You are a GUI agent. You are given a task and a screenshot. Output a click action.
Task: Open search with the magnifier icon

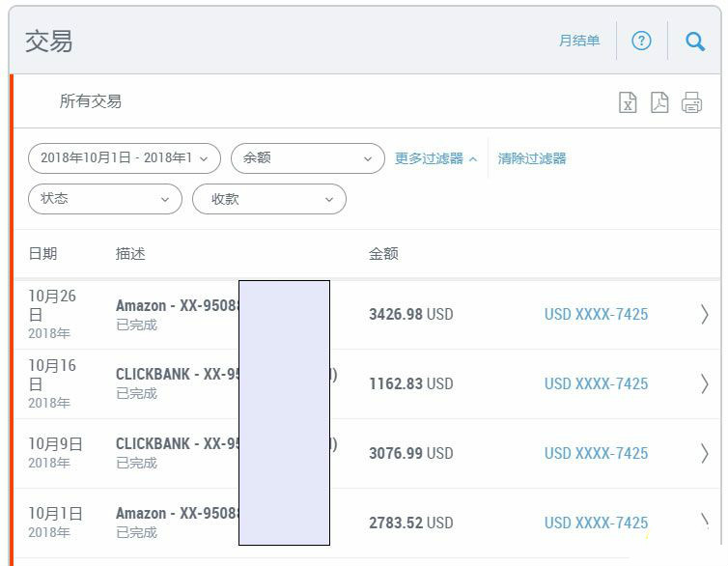tap(694, 41)
